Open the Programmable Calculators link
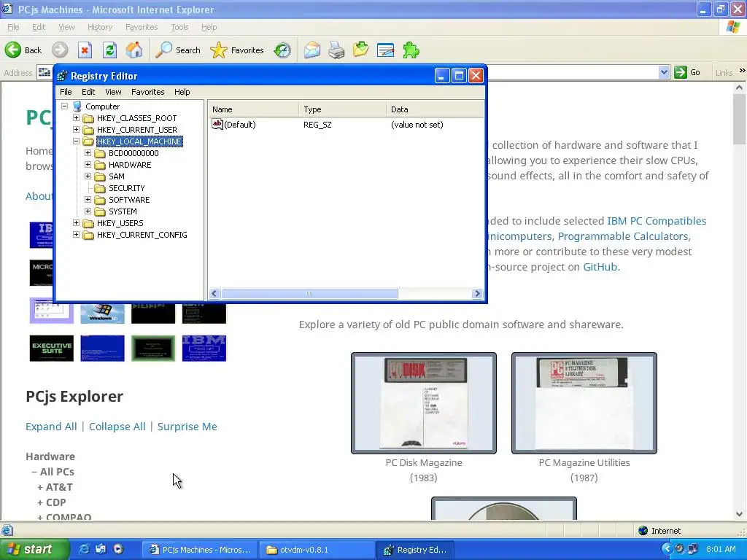This screenshot has height=560, width=747. (x=623, y=236)
